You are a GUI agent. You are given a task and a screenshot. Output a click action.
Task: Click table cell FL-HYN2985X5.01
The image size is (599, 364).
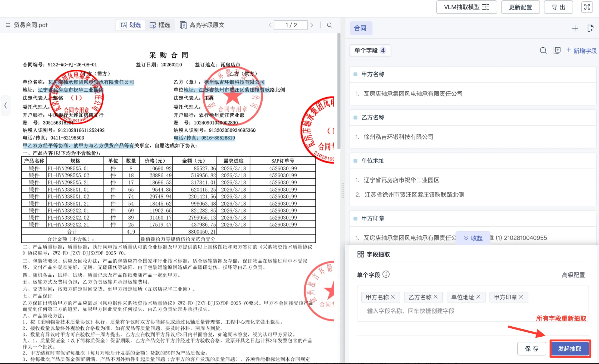coord(75,168)
